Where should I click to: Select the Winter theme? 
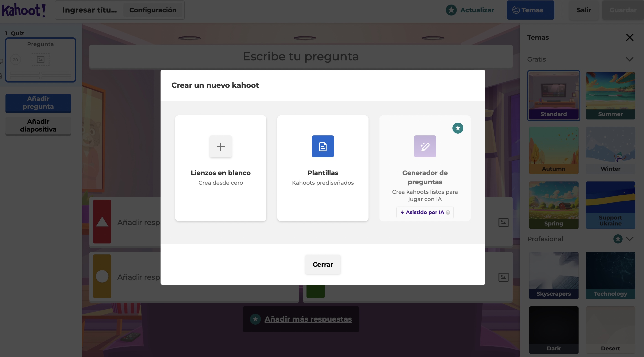tap(610, 150)
